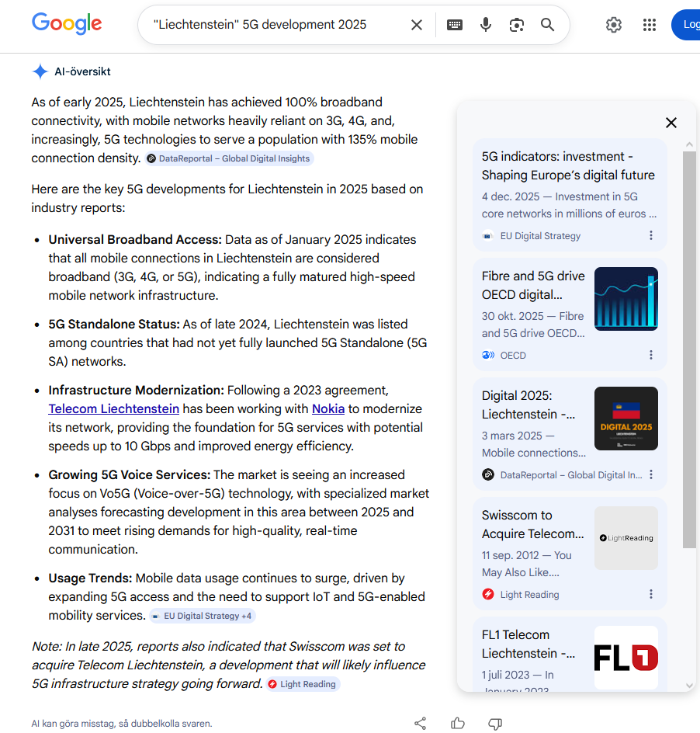Click the DataReportal favicon in source card

coord(488,475)
